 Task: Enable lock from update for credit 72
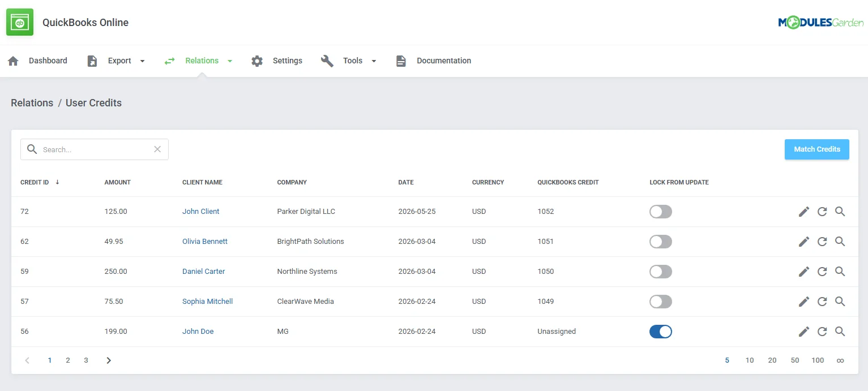(x=661, y=212)
